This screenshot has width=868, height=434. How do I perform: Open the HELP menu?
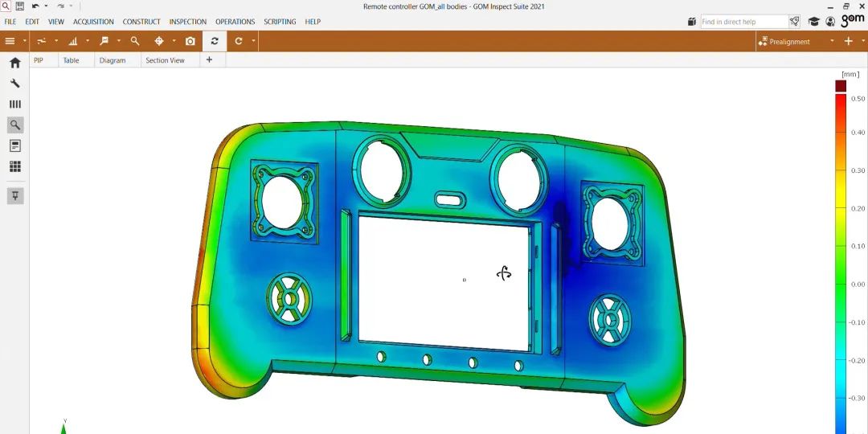(313, 22)
